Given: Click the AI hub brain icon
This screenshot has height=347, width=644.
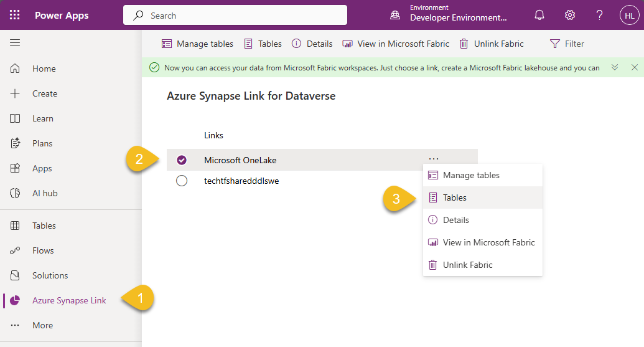Looking at the screenshot, I should pos(15,193).
